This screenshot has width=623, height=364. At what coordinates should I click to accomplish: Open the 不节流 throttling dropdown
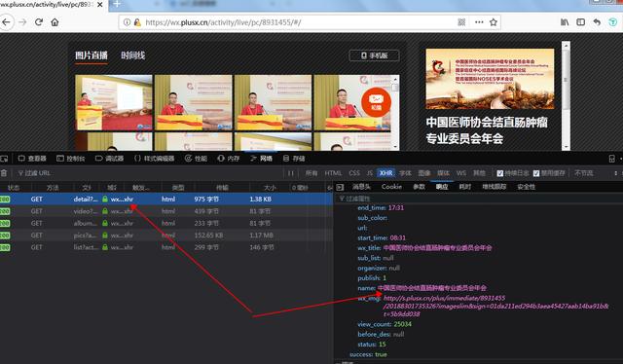[584, 173]
